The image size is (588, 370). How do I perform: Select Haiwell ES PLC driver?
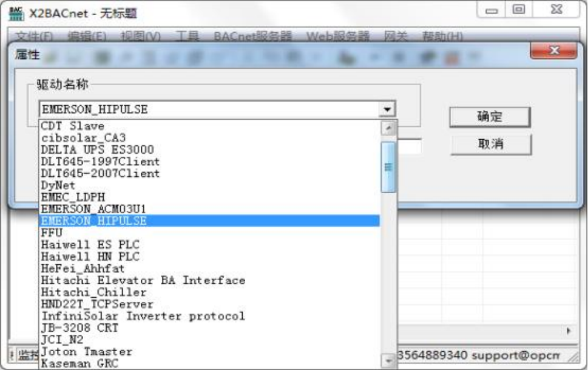pos(209,245)
